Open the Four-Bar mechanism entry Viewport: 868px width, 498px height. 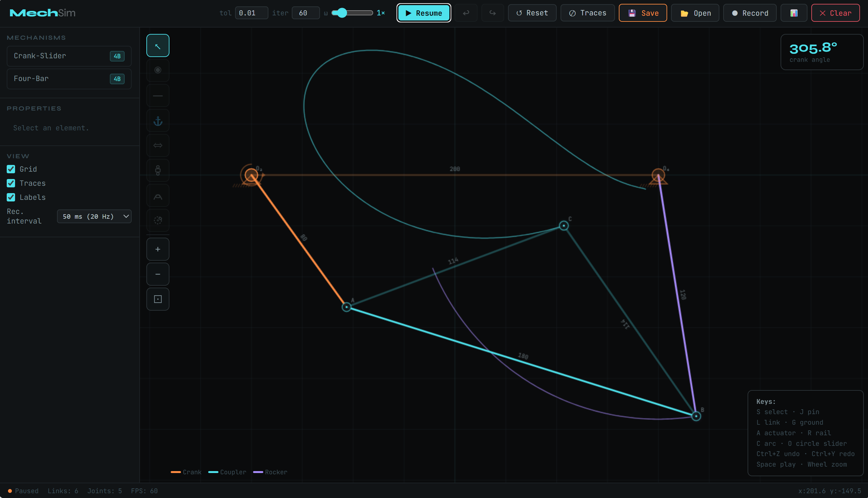coord(69,79)
